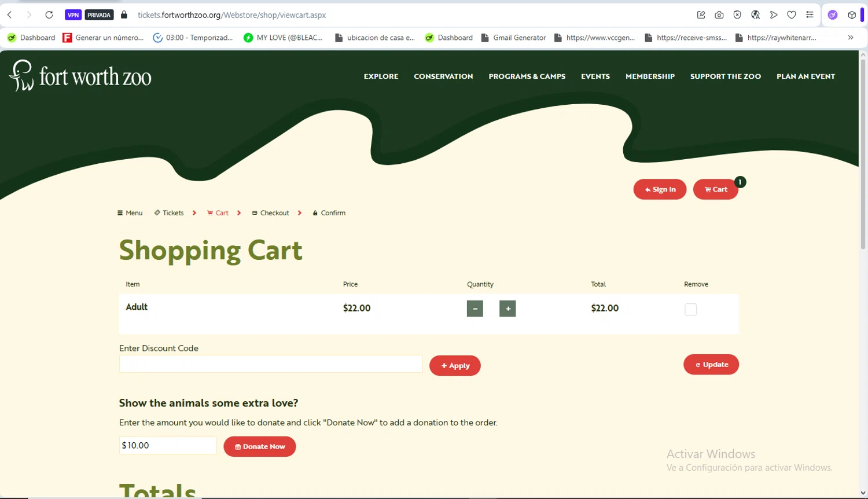
Task: Click the $22.00 price cell
Action: [356, 308]
